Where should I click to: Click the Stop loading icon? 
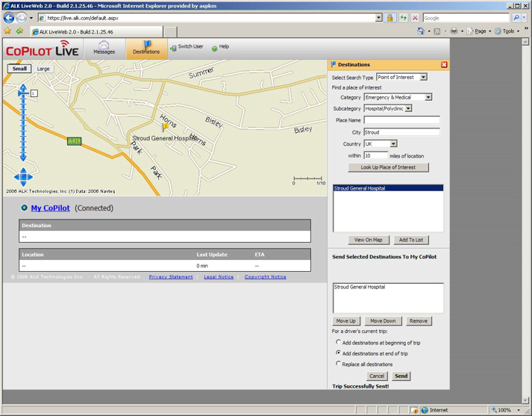coord(415,18)
